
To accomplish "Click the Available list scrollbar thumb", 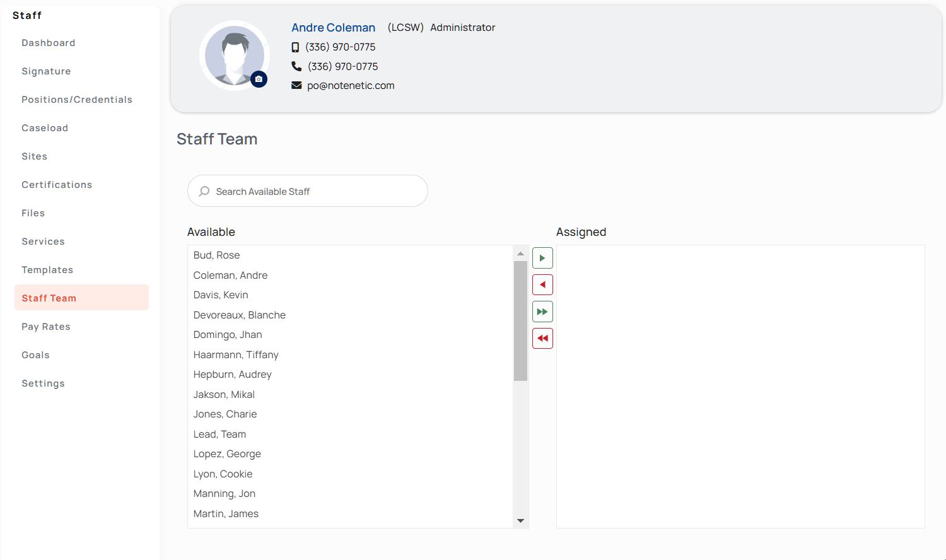I will (520, 321).
